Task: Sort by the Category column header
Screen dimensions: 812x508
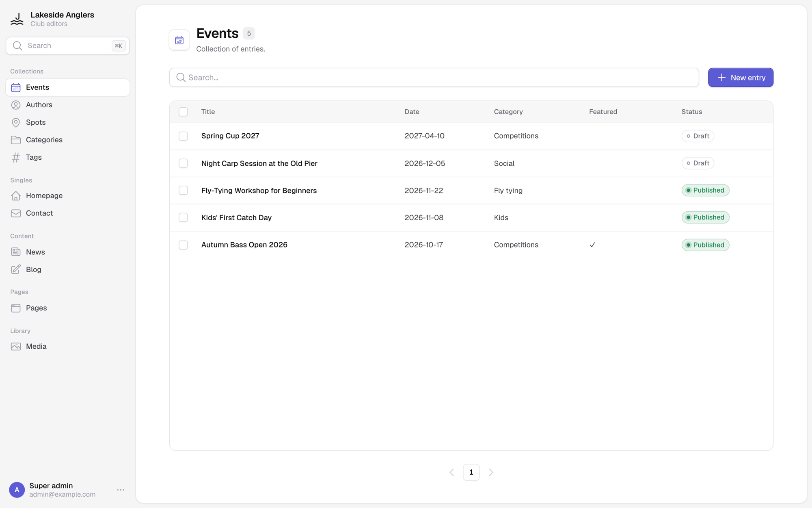Action: coord(508,112)
